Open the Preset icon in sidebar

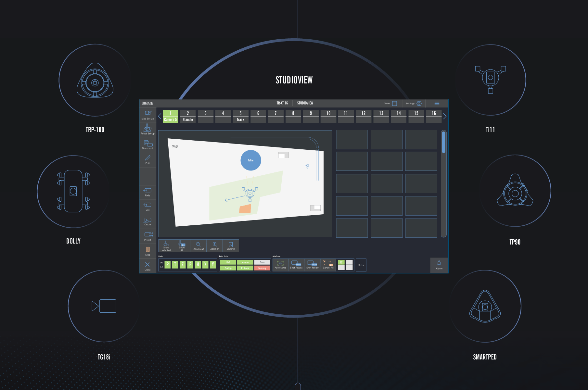(x=147, y=236)
